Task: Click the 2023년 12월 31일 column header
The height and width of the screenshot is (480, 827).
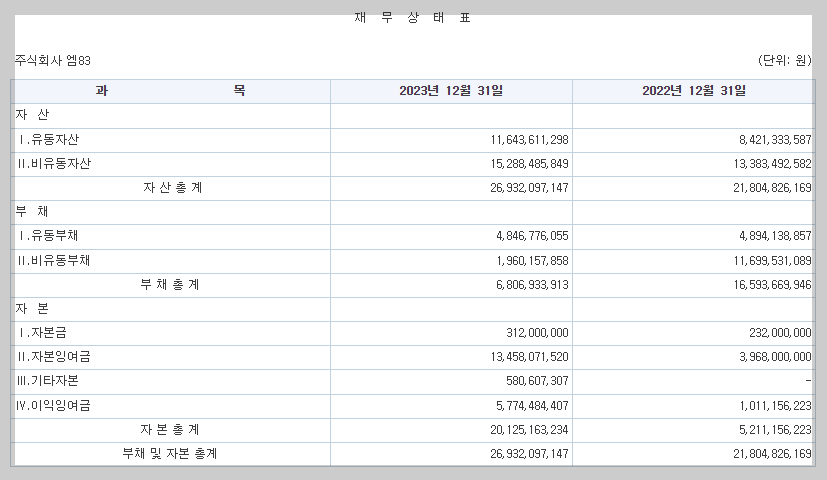Action: point(451,91)
